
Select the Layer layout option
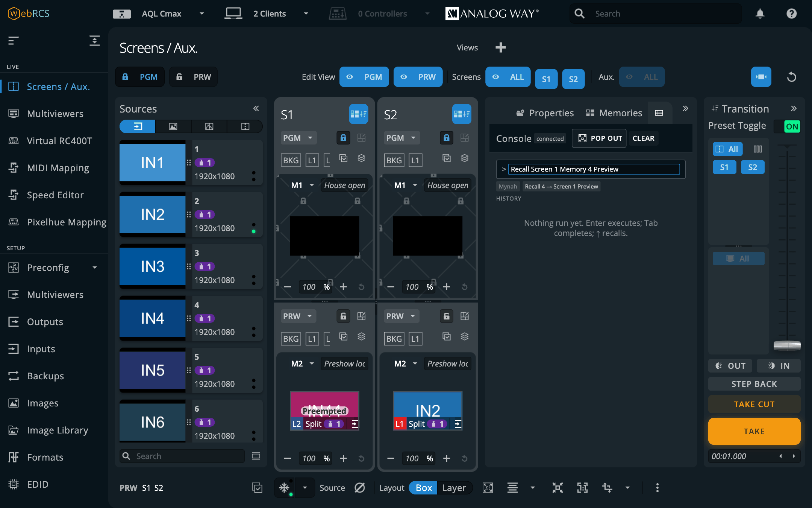(454, 488)
